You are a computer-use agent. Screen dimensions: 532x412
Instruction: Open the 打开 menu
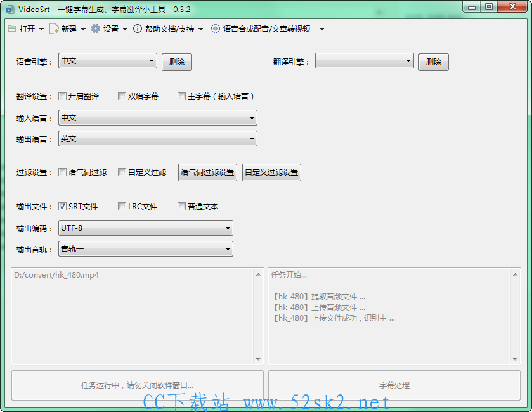[26, 29]
